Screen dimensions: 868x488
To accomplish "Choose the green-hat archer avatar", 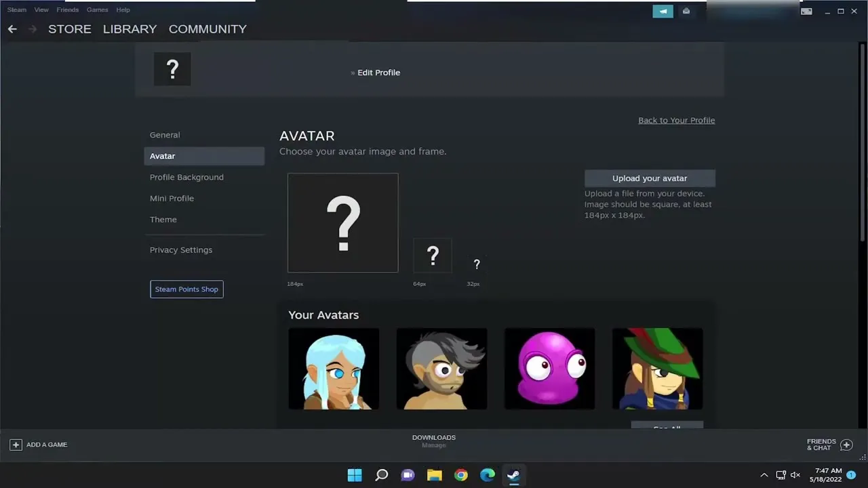I will 658,369.
